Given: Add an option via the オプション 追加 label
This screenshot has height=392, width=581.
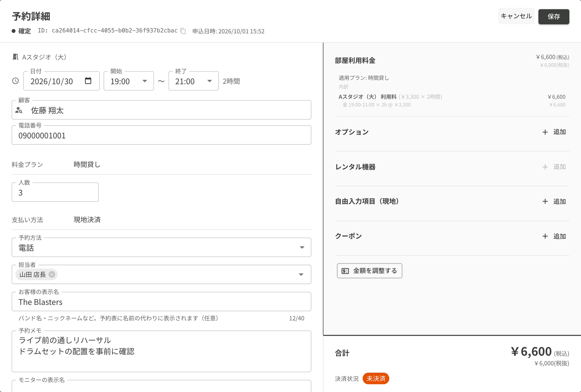Looking at the screenshot, I should pos(560,132).
